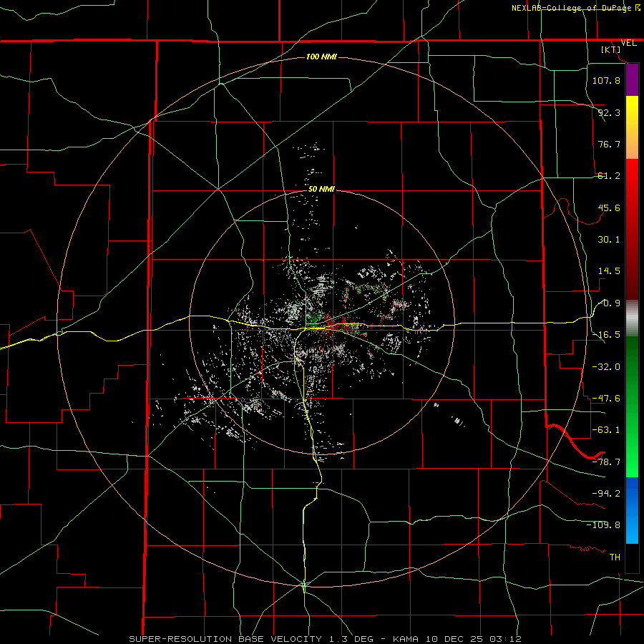Click the 100 NMI range ring label
Viewport: 644px width, 644px height.
(321, 57)
